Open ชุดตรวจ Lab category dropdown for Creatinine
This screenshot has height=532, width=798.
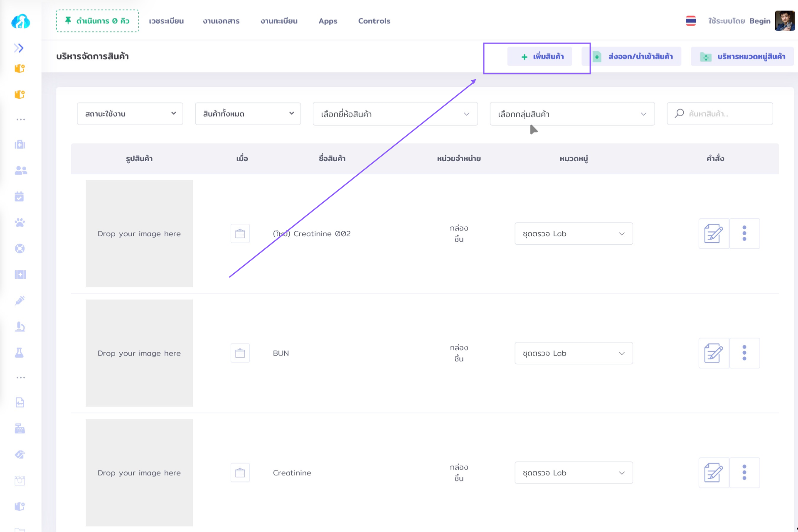click(573, 473)
